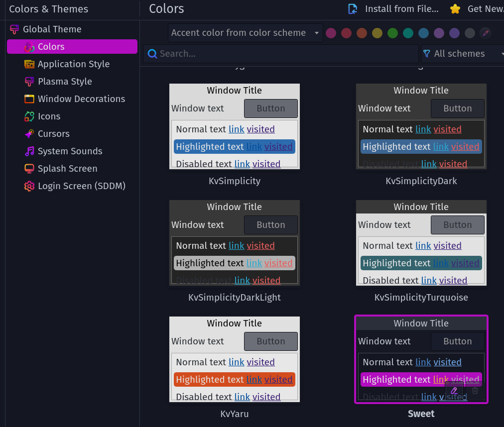
Task: Expand the All schemes filter dropdown
Action: [462, 54]
